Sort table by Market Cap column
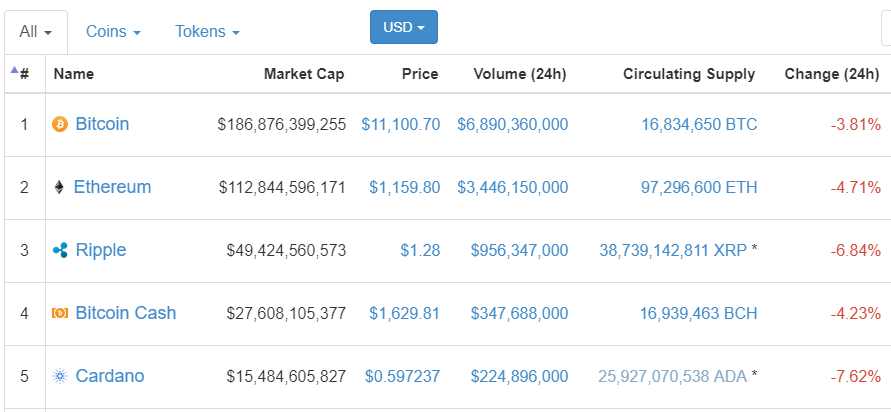Image resolution: width=891 pixels, height=412 pixels. pos(304,74)
